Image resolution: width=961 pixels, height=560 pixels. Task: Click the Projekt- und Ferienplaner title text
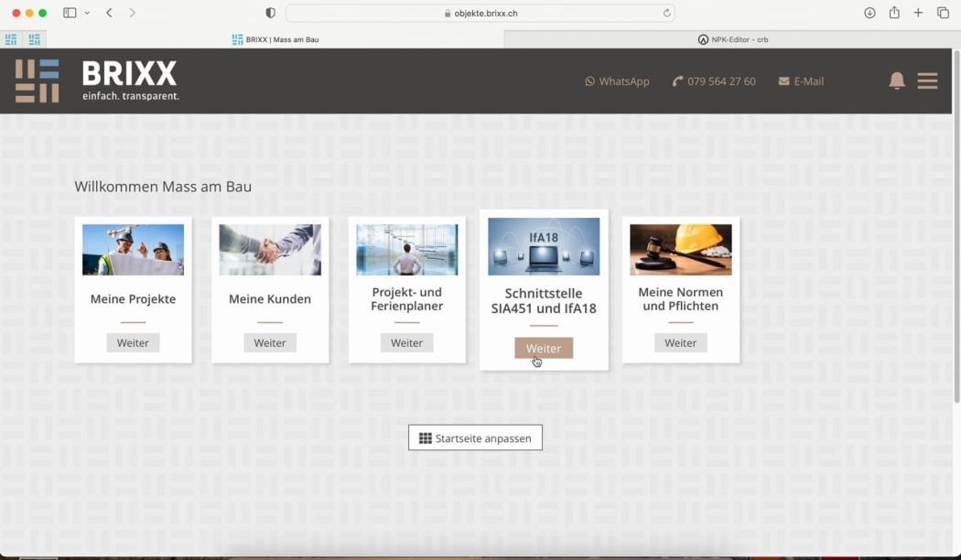coord(407,299)
